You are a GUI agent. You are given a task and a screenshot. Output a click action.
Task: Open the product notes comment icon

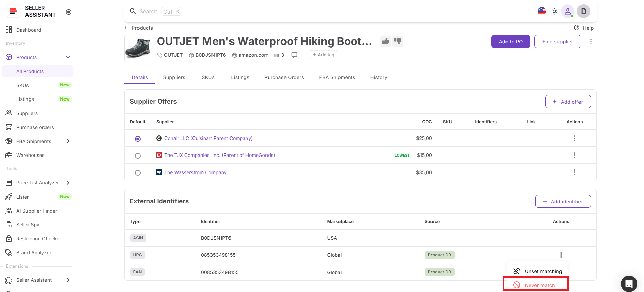click(294, 55)
